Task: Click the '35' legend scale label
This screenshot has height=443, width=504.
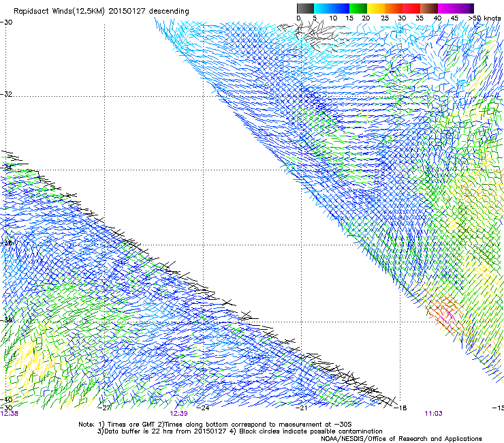Action: 420,18
